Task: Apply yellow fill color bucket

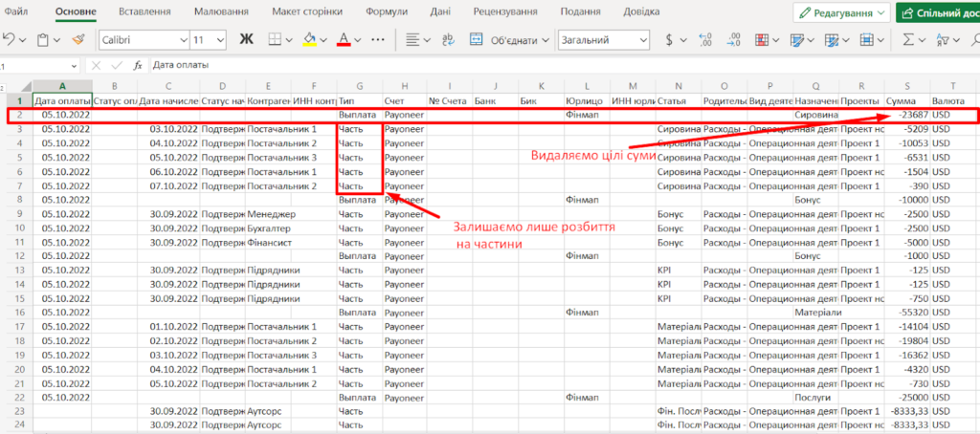Action: [x=309, y=40]
